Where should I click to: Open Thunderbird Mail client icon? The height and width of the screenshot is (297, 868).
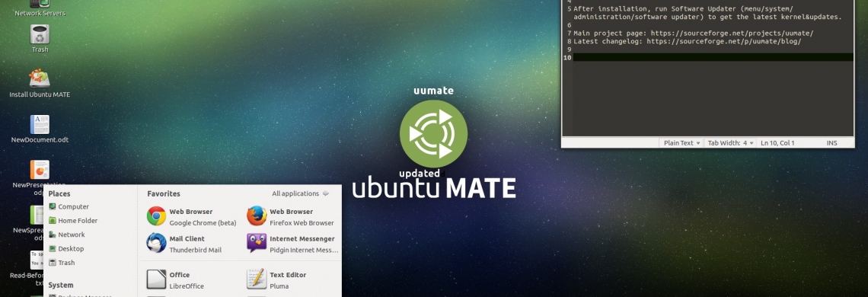click(x=184, y=244)
